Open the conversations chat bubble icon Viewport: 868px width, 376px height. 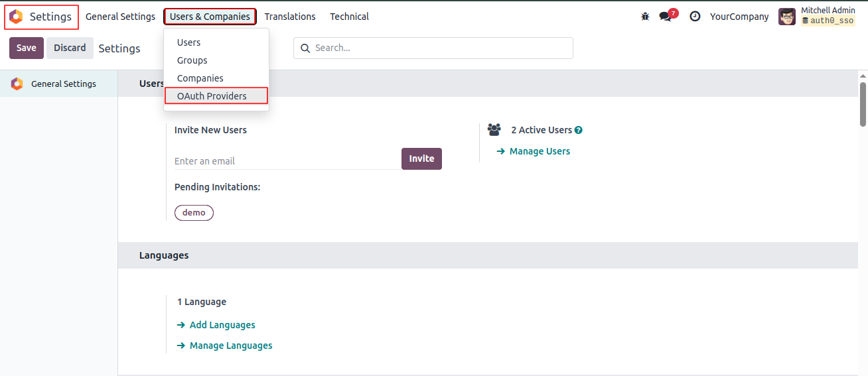[x=666, y=17]
